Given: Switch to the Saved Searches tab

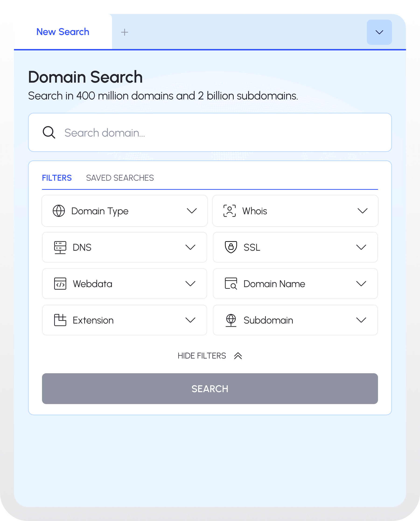Looking at the screenshot, I should pyautogui.click(x=120, y=178).
